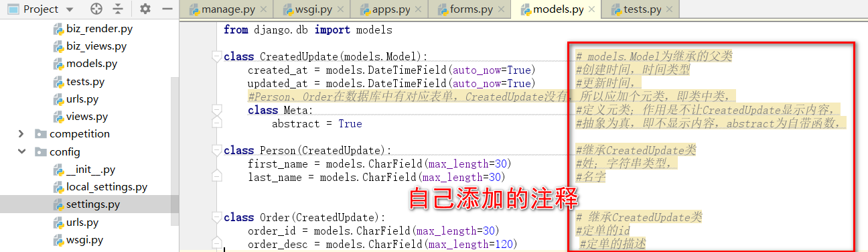Screen dimensions: 868x252
Task: Close the tests.py tab
Action: click(x=670, y=10)
